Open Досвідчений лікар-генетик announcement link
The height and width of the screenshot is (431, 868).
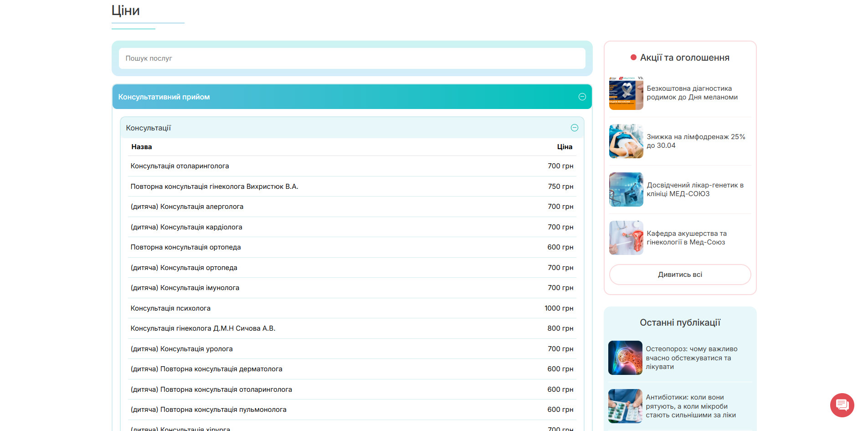(695, 190)
